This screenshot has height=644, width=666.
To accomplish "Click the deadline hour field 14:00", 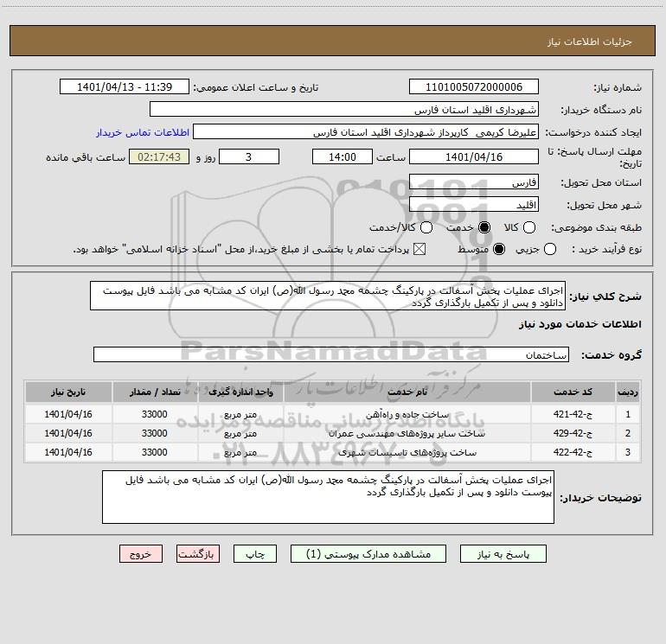I will click(343, 156).
